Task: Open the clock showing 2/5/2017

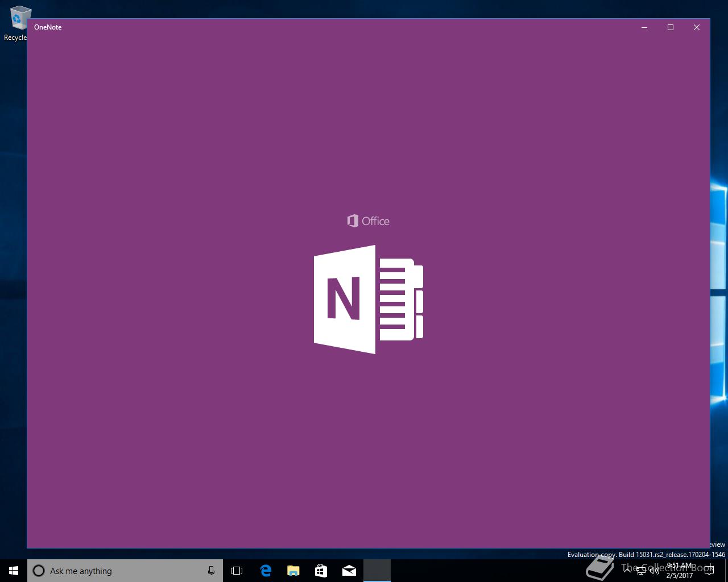Action: click(680, 571)
